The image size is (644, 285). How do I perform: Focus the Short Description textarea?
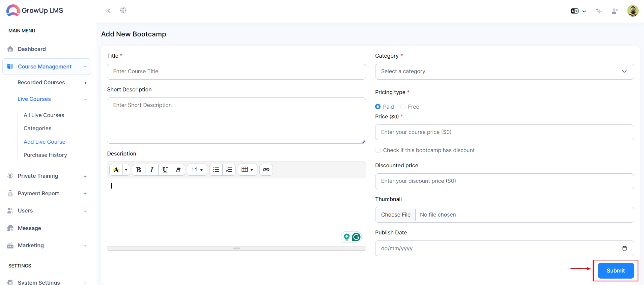[236, 120]
